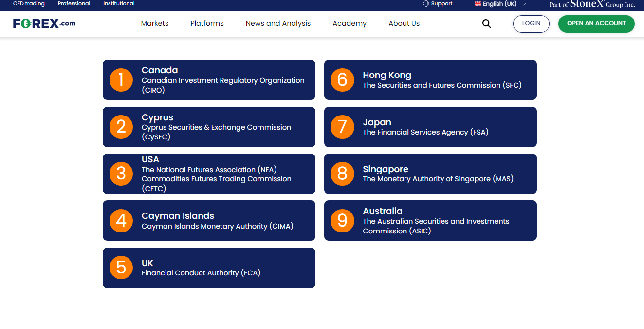The image size is (644, 329).
Task: Click orange number 4 circle for Cayman Islands
Action: (121, 220)
